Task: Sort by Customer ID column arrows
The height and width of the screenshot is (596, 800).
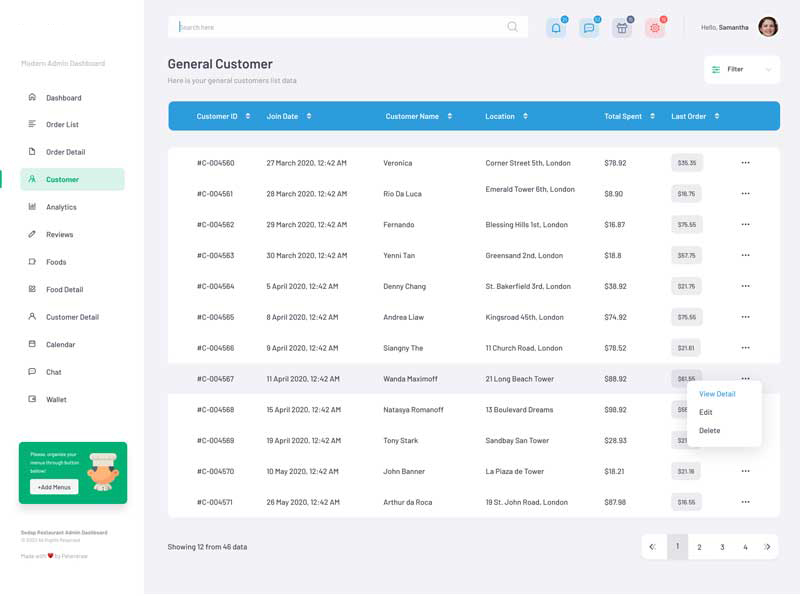Action: [x=247, y=116]
